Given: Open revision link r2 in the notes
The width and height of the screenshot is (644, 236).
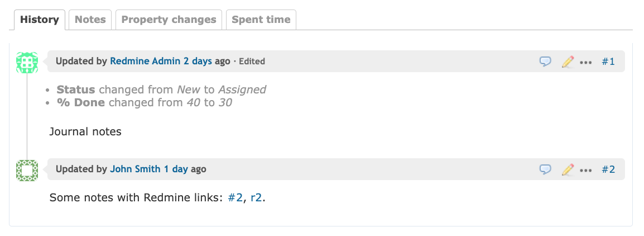Looking at the screenshot, I should pyautogui.click(x=256, y=197).
